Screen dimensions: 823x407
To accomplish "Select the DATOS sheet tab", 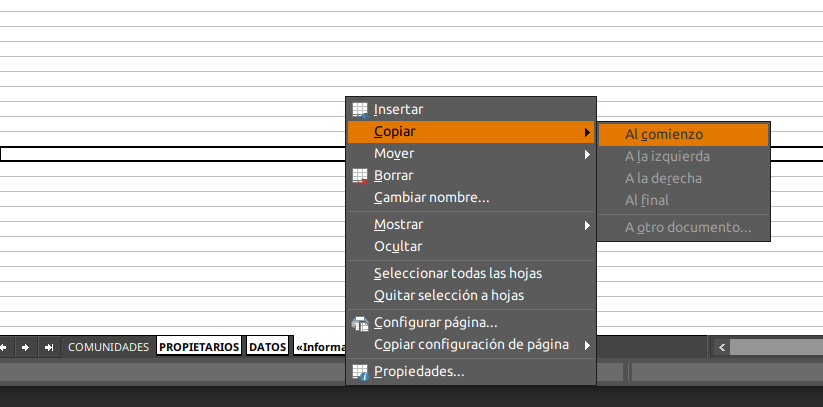I will (x=267, y=347).
